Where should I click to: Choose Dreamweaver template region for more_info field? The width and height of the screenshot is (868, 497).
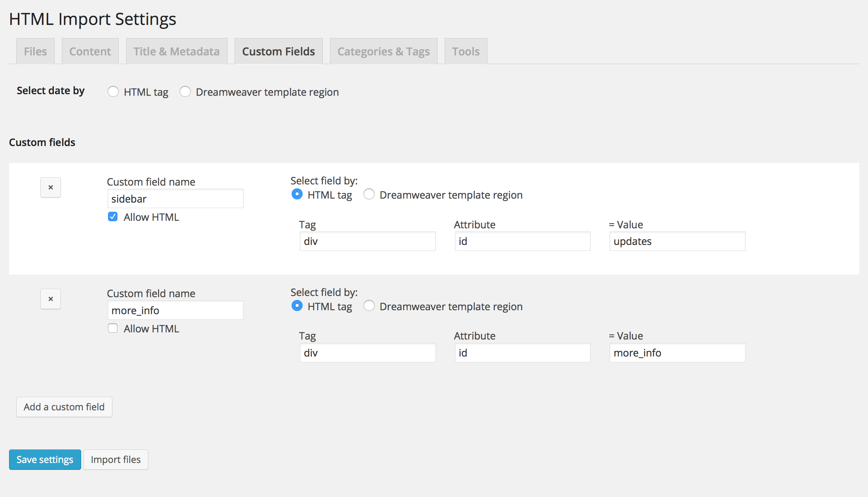369,306
